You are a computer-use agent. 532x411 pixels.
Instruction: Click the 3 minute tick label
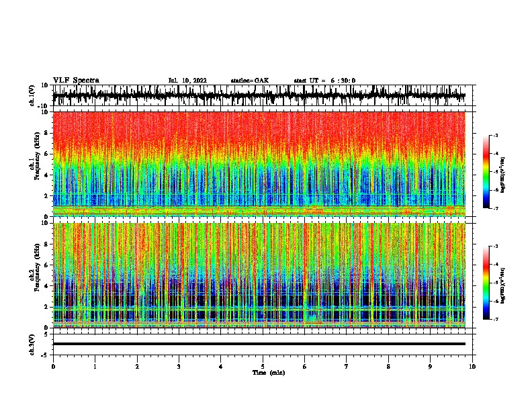(179, 367)
